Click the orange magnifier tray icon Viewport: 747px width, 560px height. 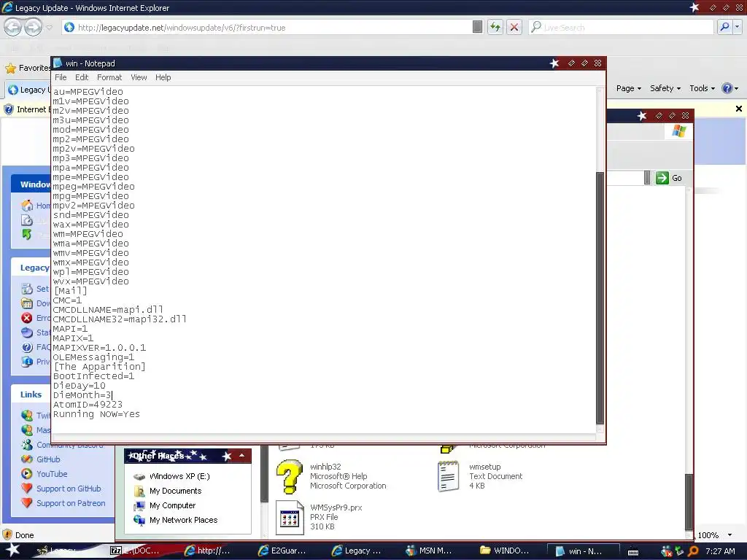(x=693, y=551)
